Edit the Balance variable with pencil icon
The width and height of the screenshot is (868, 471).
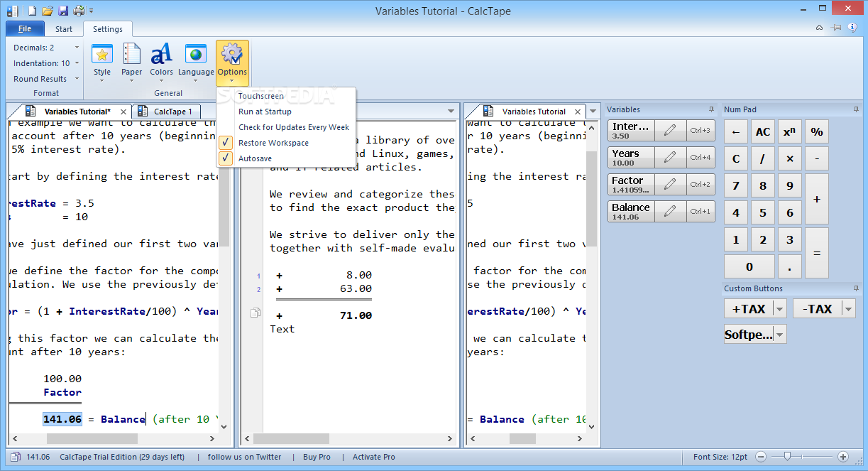tap(670, 211)
